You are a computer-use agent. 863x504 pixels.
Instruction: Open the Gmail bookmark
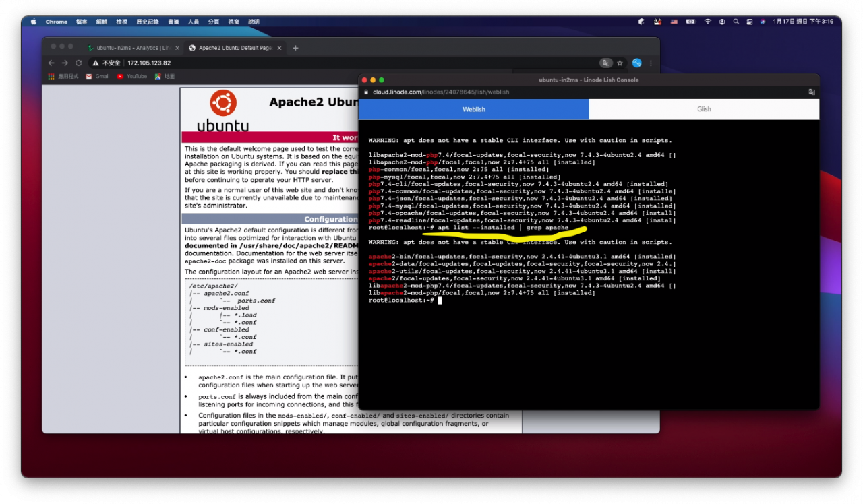tap(98, 77)
